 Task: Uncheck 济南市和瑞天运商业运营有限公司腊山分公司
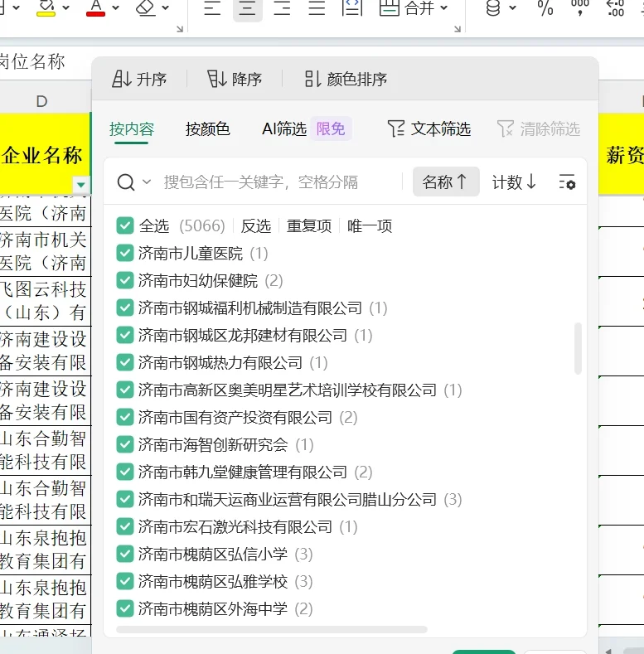tap(125, 499)
